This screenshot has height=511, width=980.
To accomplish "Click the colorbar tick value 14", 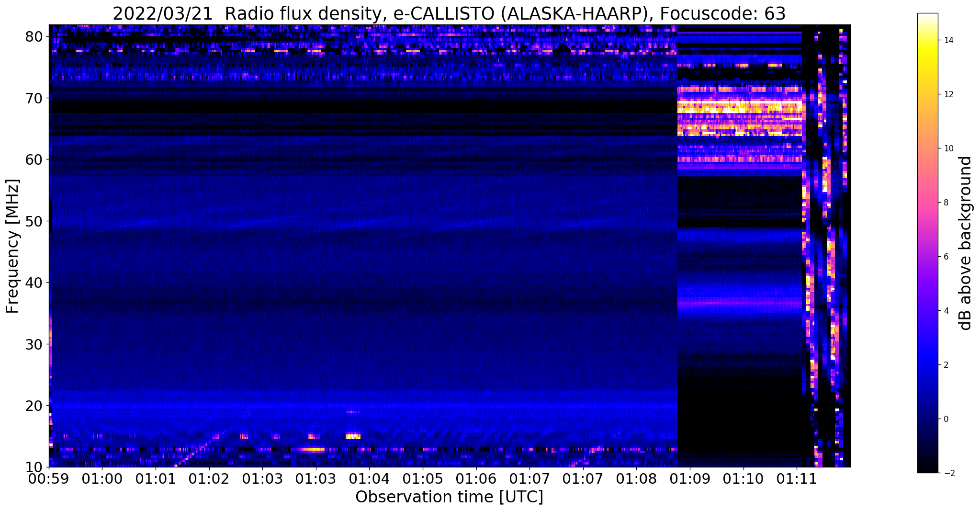I will point(948,40).
